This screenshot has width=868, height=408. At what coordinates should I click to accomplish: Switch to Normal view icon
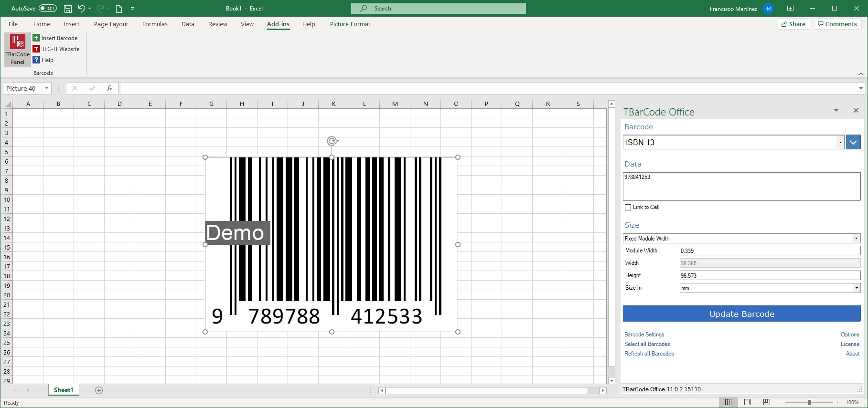pos(728,402)
